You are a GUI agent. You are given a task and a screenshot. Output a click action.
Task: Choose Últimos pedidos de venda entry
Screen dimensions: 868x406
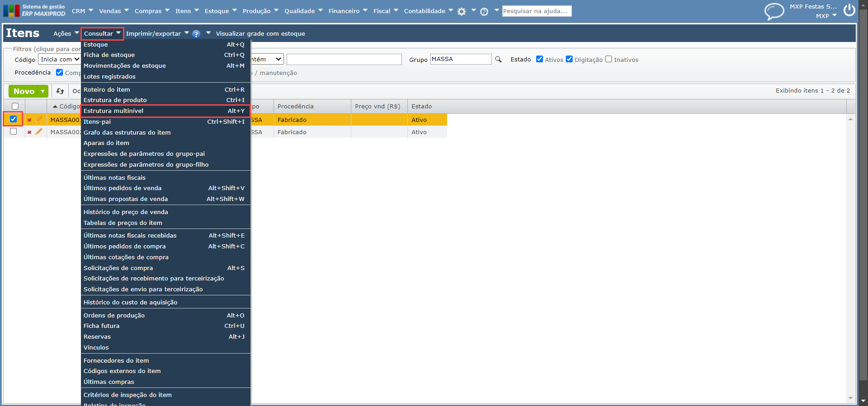pos(165,188)
